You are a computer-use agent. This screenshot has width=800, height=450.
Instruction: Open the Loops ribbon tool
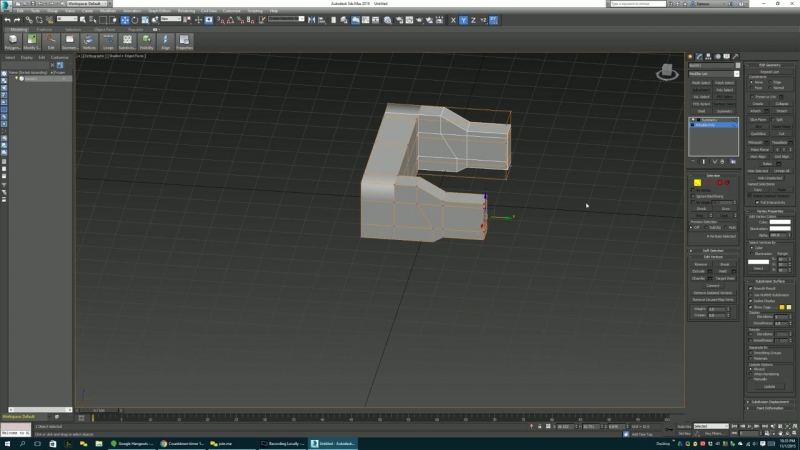click(x=107, y=41)
